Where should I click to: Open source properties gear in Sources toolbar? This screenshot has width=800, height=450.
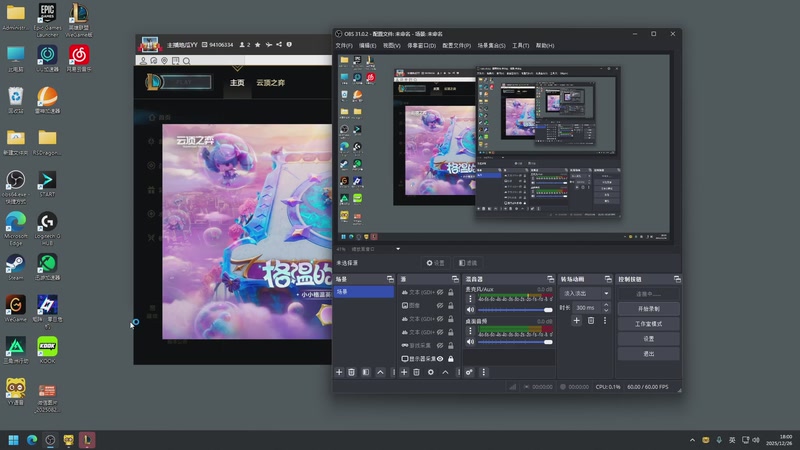(431, 372)
